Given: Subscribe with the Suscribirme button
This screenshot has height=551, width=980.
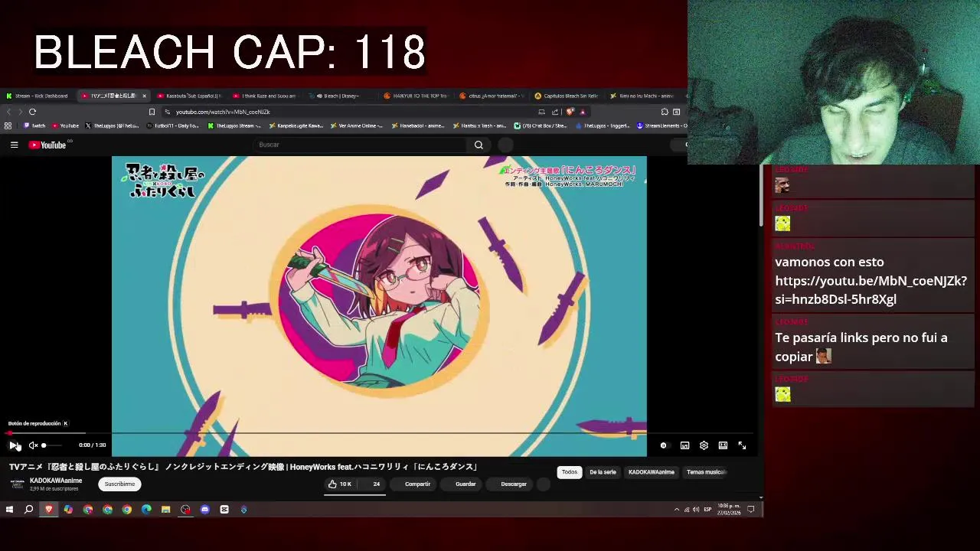Looking at the screenshot, I should click(119, 484).
